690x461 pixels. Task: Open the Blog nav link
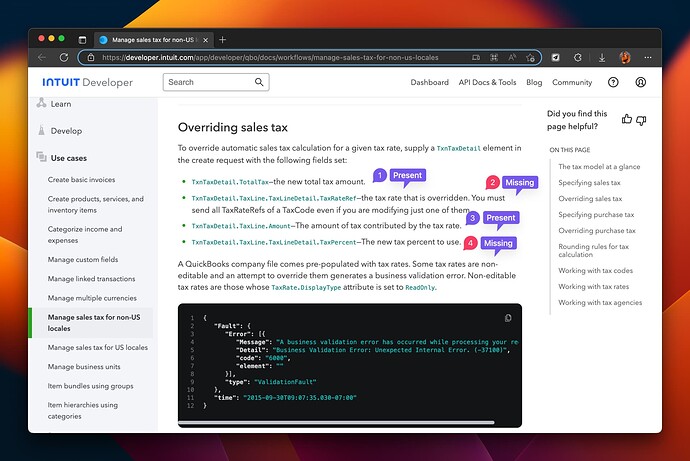534,82
